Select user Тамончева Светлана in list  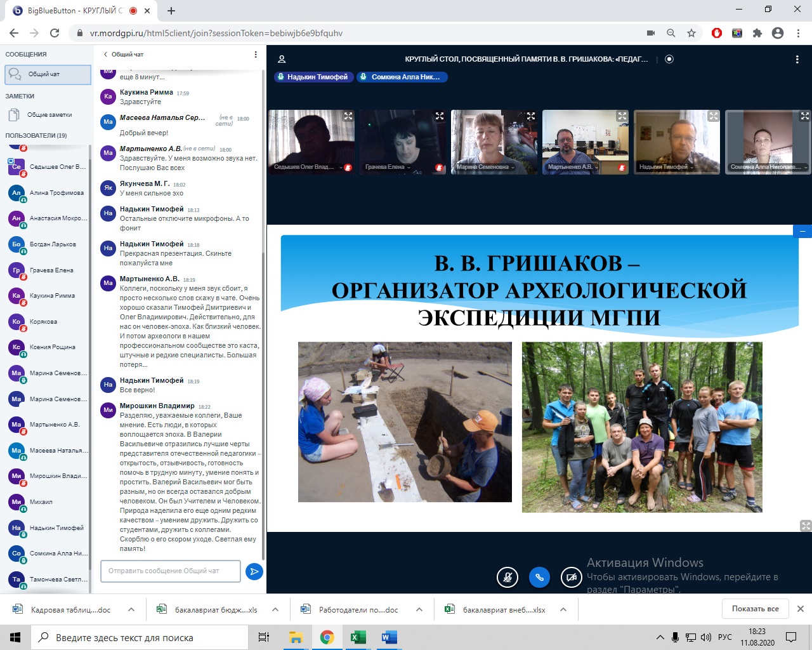pos(48,580)
